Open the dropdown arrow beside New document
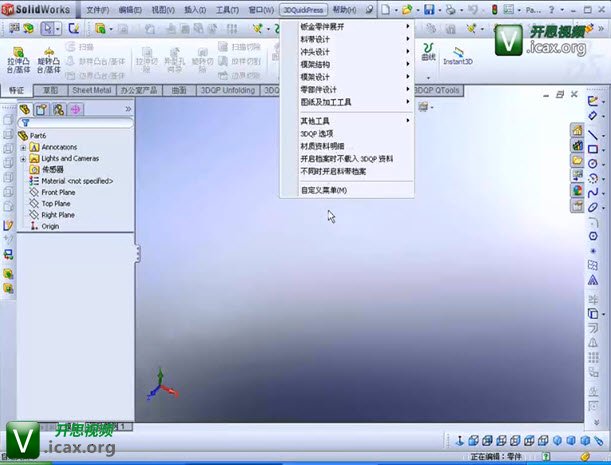 tap(396, 10)
